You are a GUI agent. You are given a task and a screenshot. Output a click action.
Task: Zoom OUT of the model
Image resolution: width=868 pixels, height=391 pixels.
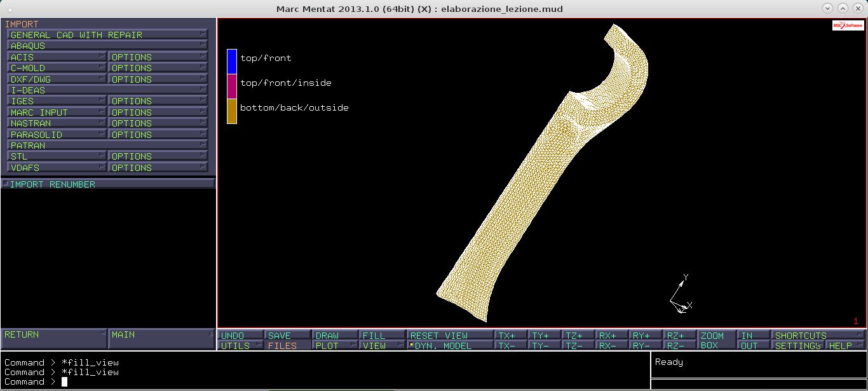click(754, 346)
